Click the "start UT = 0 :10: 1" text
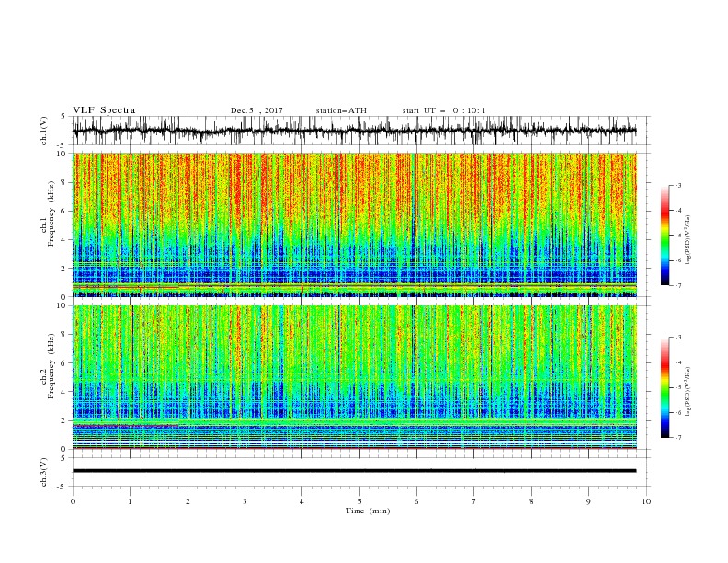Image resolution: width=728 pixels, height=563 pixels. pos(444,110)
